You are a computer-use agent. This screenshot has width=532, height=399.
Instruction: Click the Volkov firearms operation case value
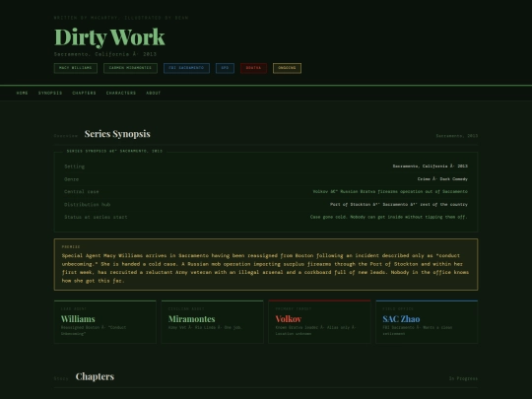390,192
